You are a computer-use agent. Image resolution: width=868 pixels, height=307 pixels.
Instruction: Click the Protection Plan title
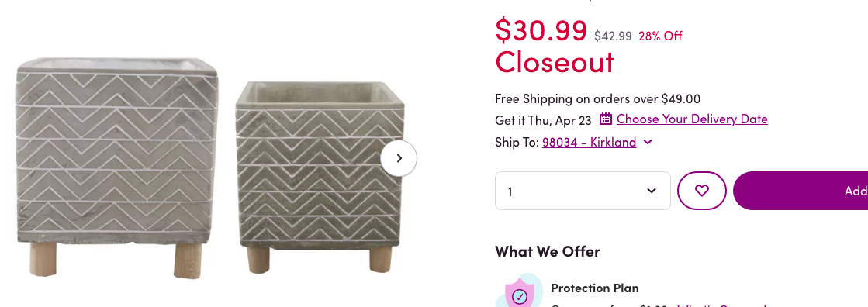coord(594,288)
